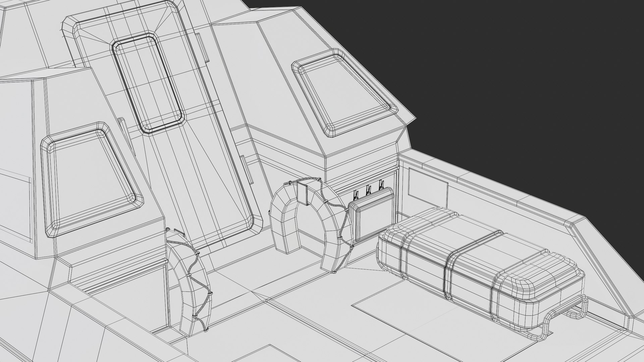
Task: Select the small window inside the cabin door
Action: click(x=149, y=83)
